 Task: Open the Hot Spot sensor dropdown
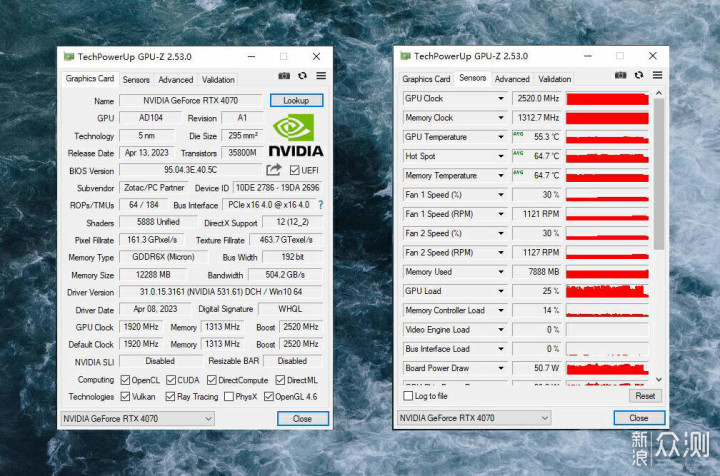click(x=501, y=156)
